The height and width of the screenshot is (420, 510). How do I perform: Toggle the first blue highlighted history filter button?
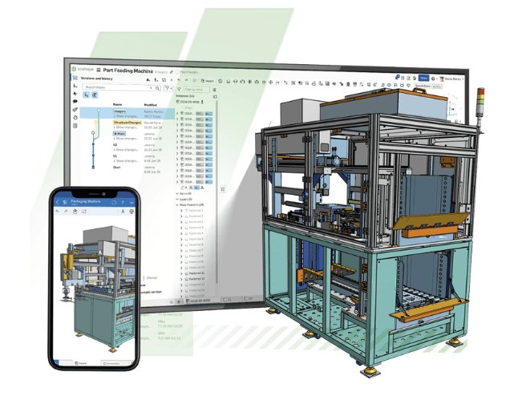86,95
